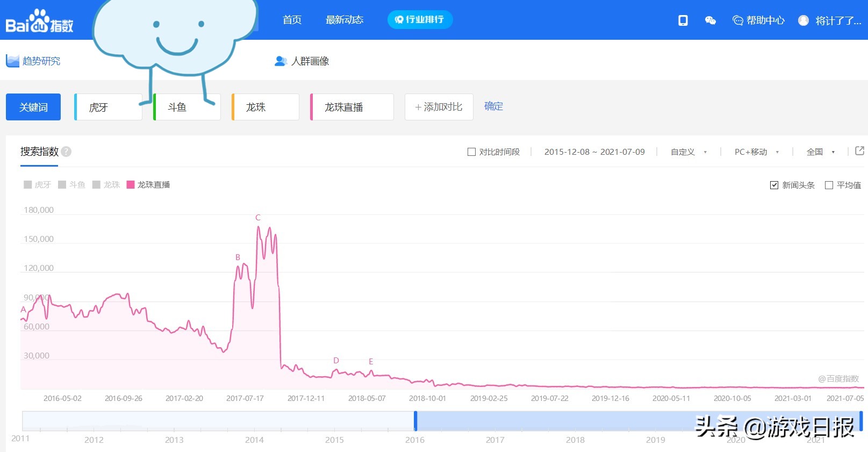Go to 首页 in top navigation

point(292,20)
